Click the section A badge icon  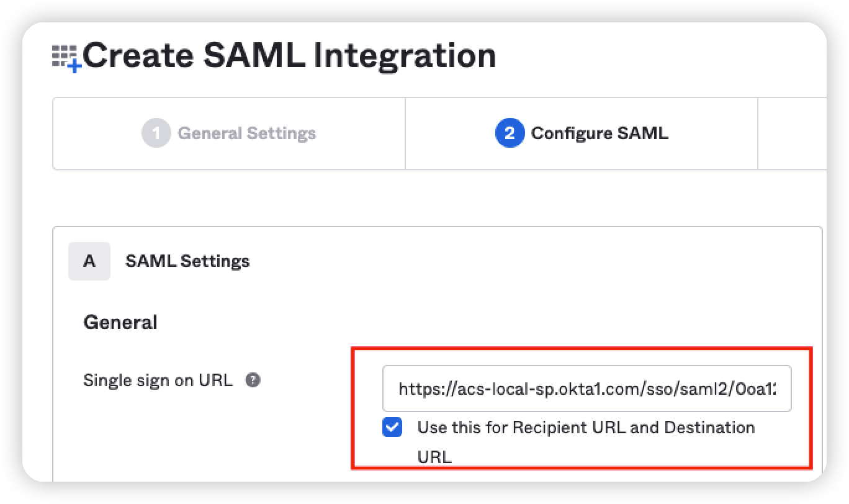[89, 261]
